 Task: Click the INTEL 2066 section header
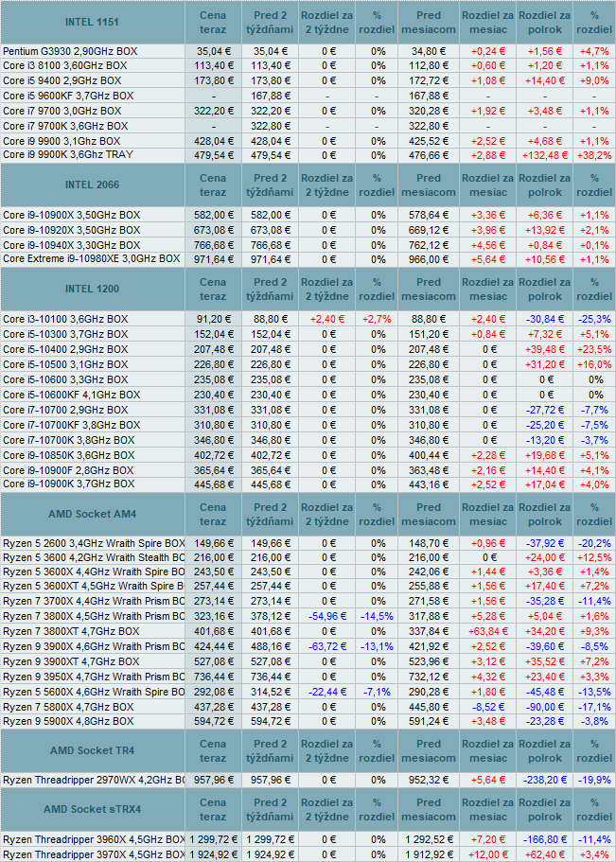click(x=92, y=185)
